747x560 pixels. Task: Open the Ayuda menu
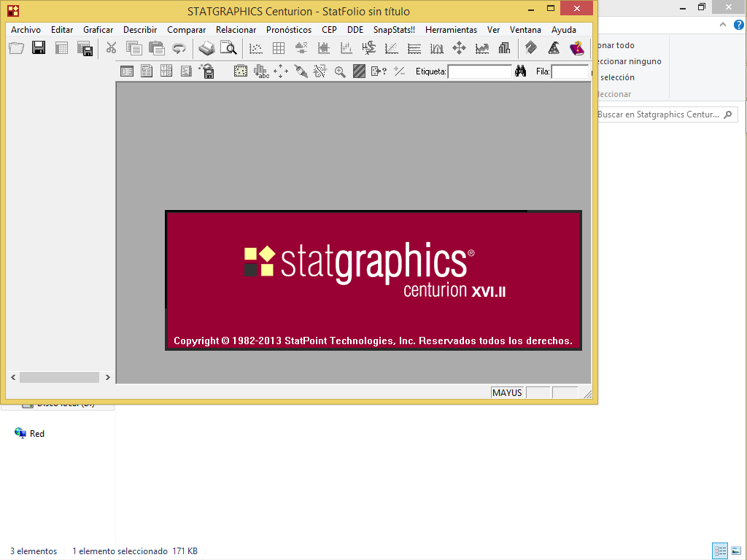[564, 29]
